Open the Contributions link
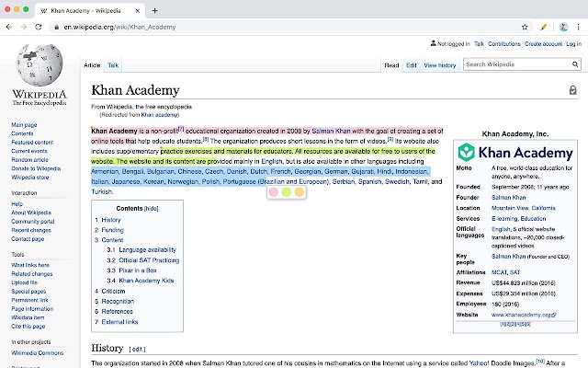This screenshot has height=368, width=588. click(504, 44)
